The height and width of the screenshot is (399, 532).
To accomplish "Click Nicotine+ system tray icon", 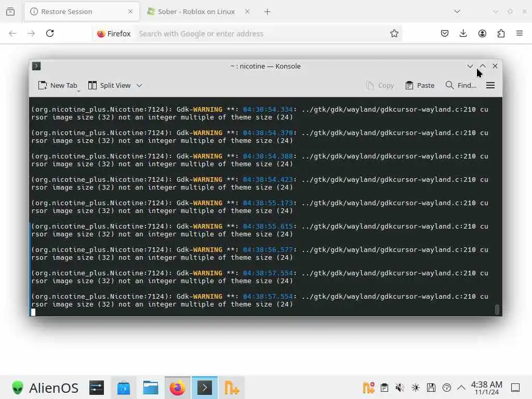I will pyautogui.click(x=368, y=388).
